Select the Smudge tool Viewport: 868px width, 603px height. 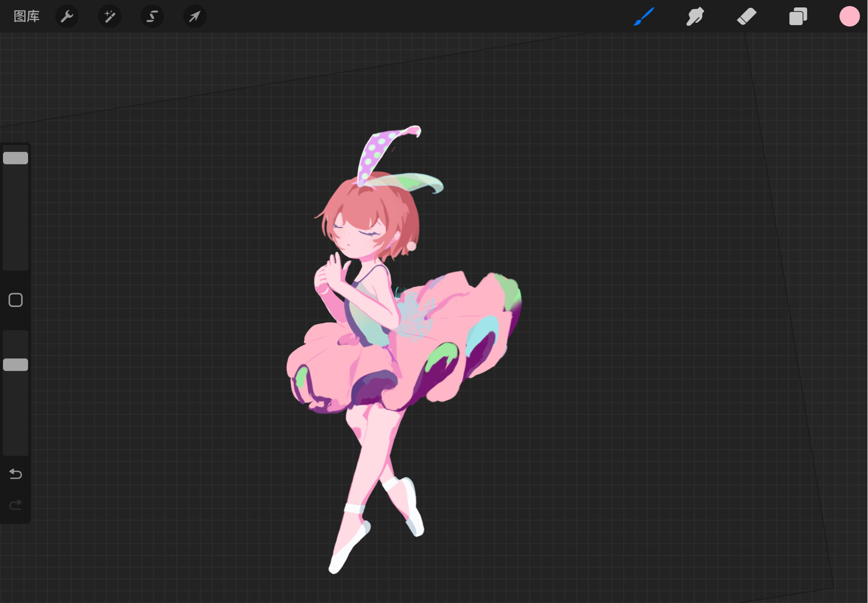[x=695, y=16]
